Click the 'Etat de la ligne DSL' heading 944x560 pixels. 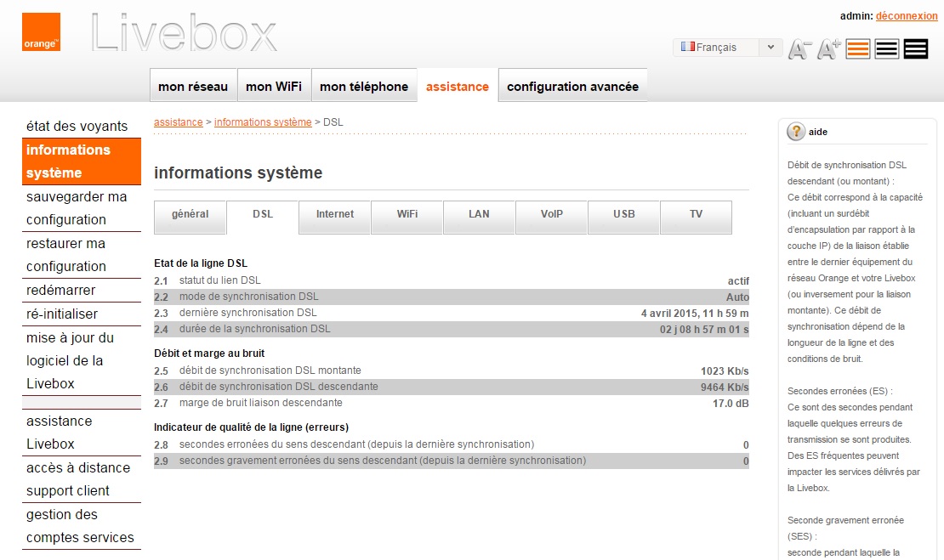pos(201,263)
